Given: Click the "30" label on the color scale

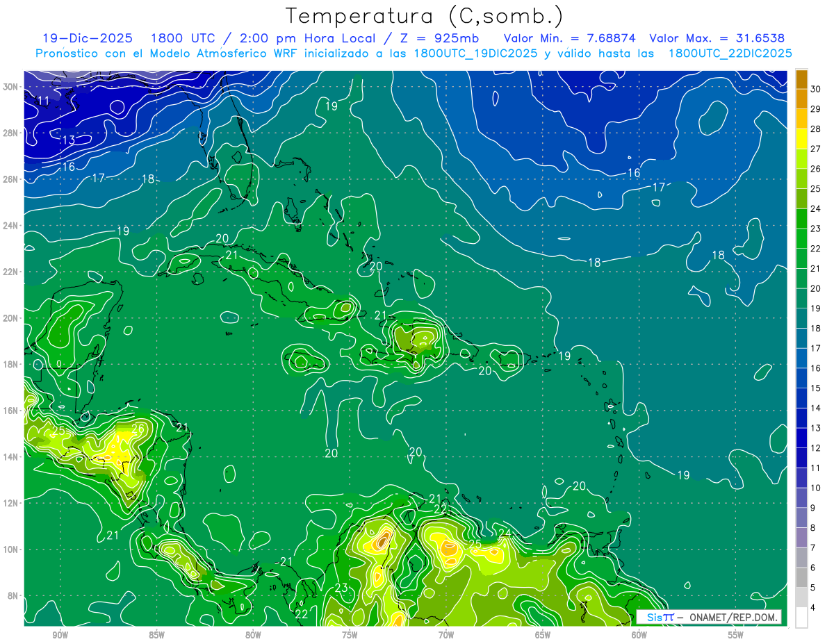Looking at the screenshot, I should pyautogui.click(x=815, y=88).
